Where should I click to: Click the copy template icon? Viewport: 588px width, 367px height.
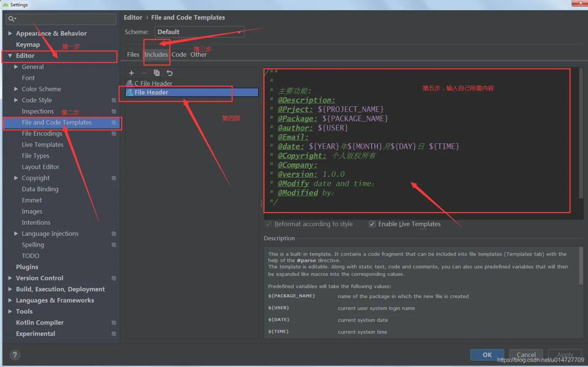point(157,73)
